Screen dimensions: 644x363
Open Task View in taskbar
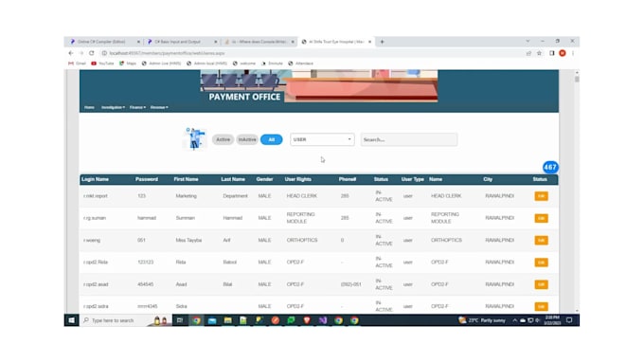[180, 320]
